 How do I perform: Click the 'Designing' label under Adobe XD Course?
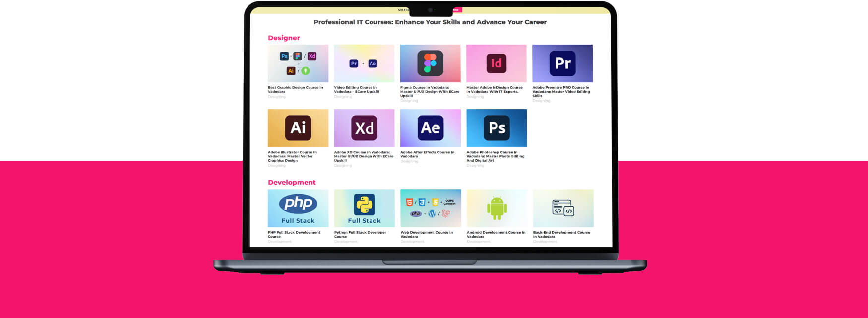(343, 165)
